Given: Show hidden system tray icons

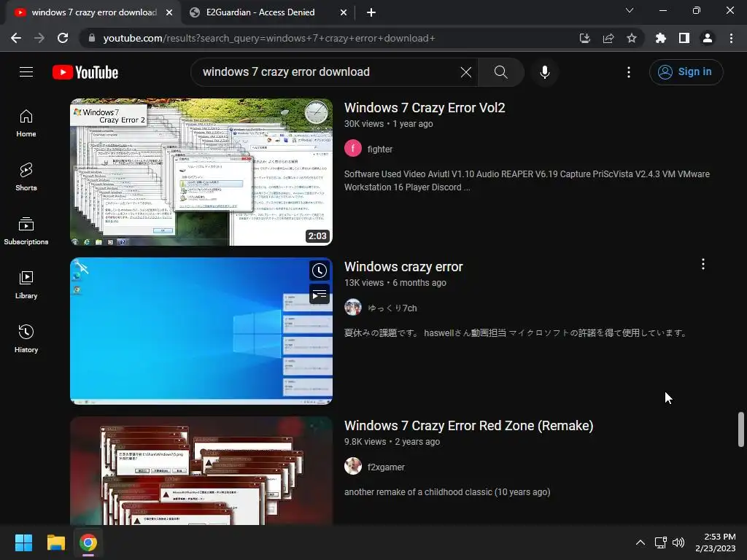Looking at the screenshot, I should click(640, 542).
